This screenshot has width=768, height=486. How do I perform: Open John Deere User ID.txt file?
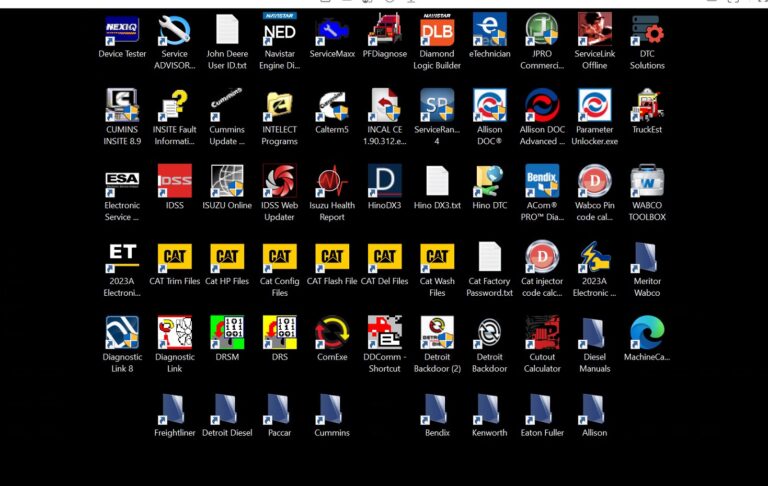[227, 30]
